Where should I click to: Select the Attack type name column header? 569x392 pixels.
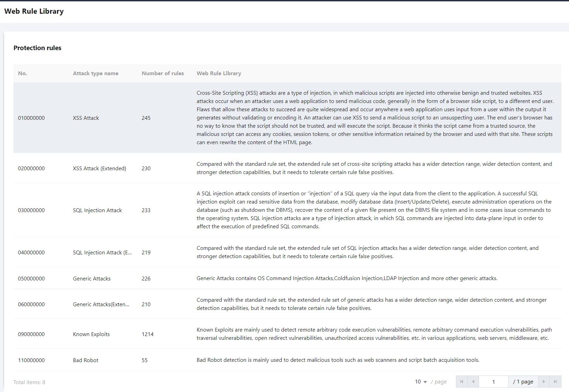pyautogui.click(x=96, y=73)
